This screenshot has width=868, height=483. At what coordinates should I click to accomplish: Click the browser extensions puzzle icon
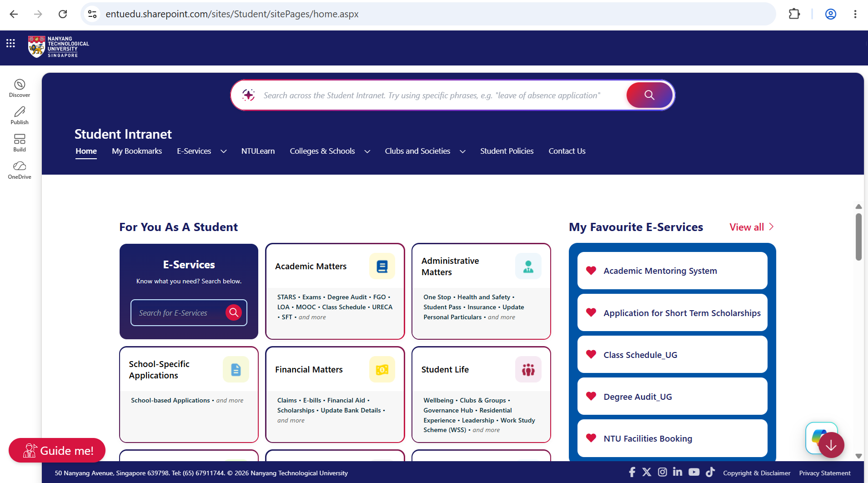click(794, 14)
